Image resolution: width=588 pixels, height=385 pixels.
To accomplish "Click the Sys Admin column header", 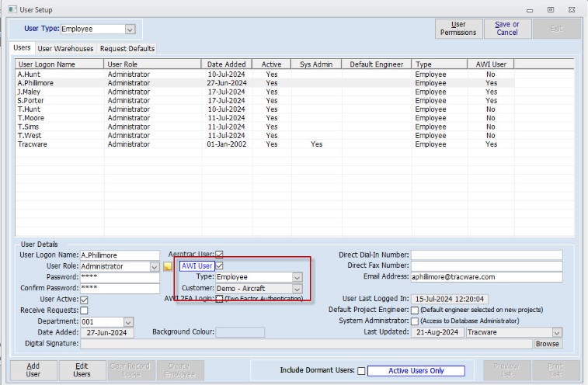I will [x=316, y=64].
